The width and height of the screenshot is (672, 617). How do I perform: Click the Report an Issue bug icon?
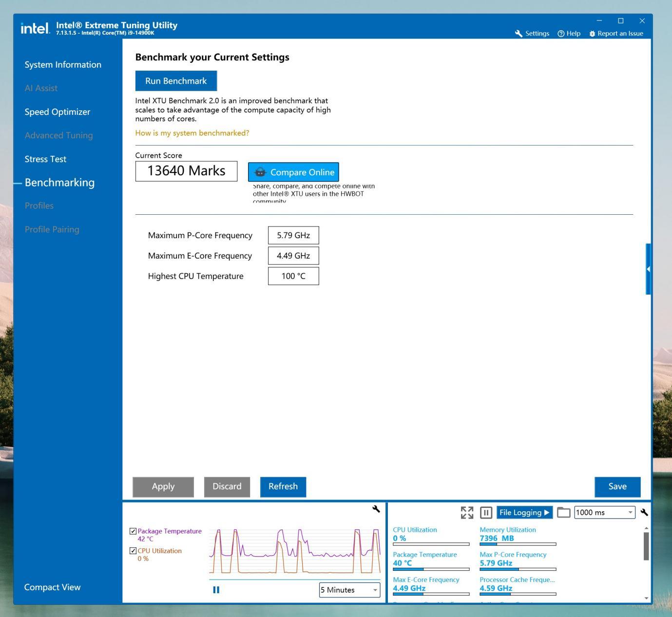coord(592,34)
